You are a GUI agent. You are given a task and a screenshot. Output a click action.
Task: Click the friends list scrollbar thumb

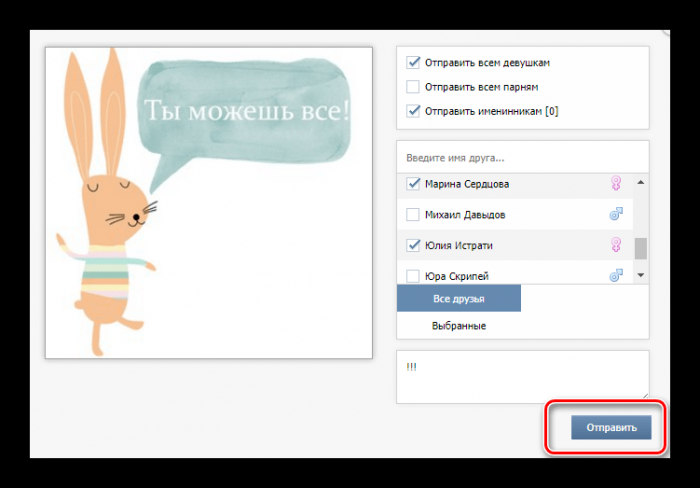[641, 248]
